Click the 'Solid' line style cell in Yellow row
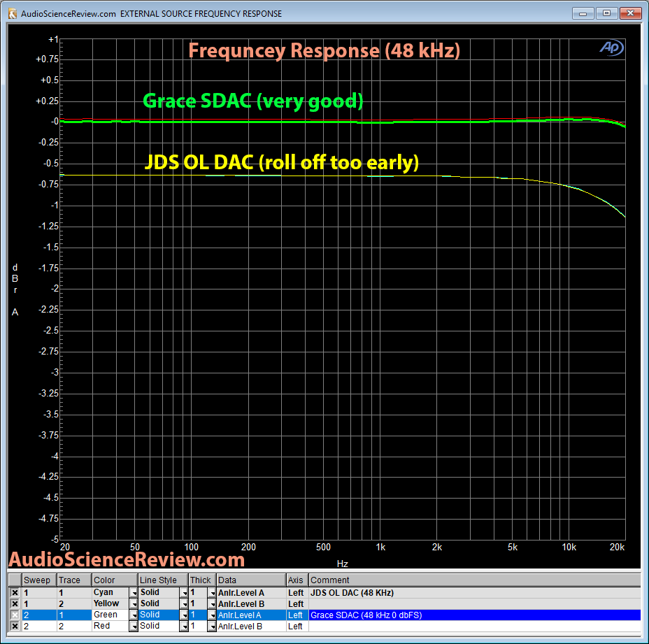Image resolution: width=649 pixels, height=644 pixels. (159, 604)
